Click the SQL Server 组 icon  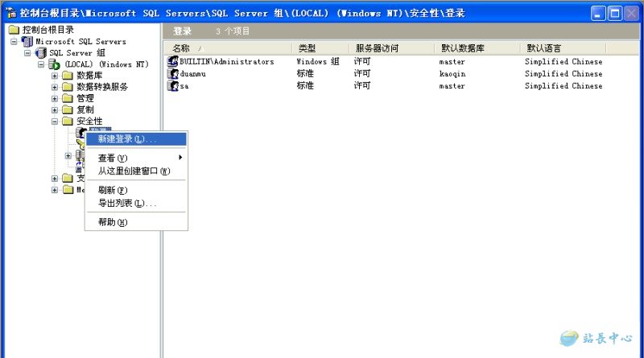coord(41,53)
